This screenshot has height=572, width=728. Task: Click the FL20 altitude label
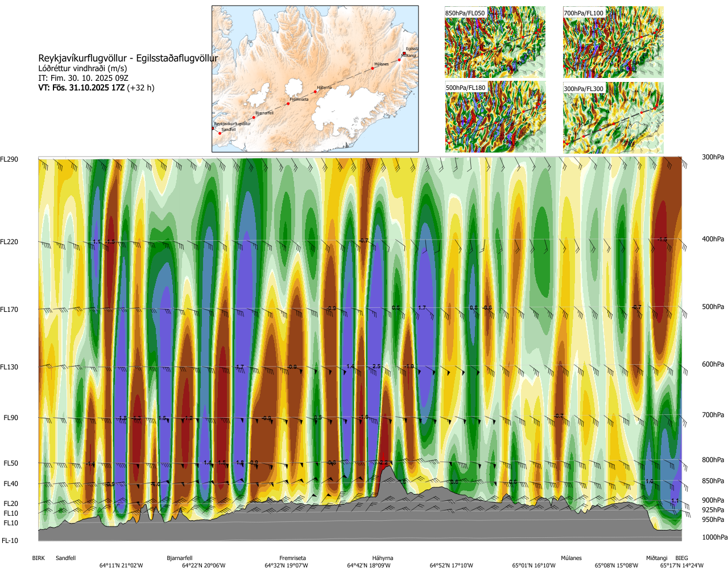coord(11,504)
